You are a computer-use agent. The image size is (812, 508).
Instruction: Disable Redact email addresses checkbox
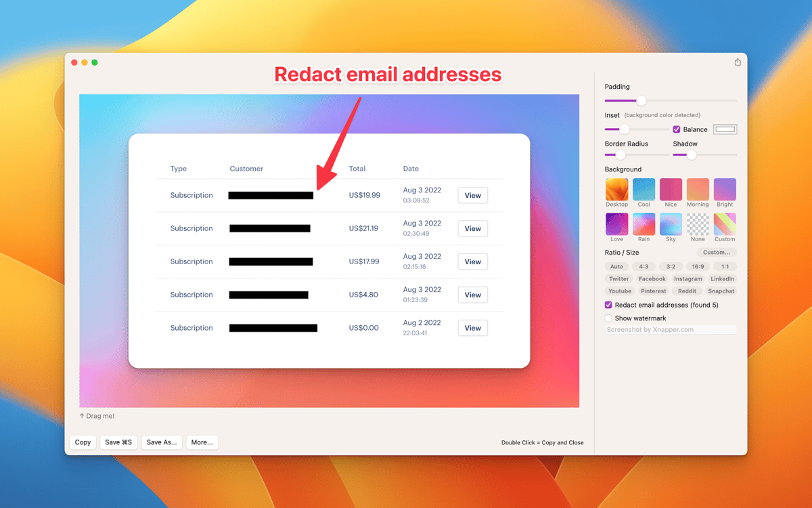(x=609, y=305)
